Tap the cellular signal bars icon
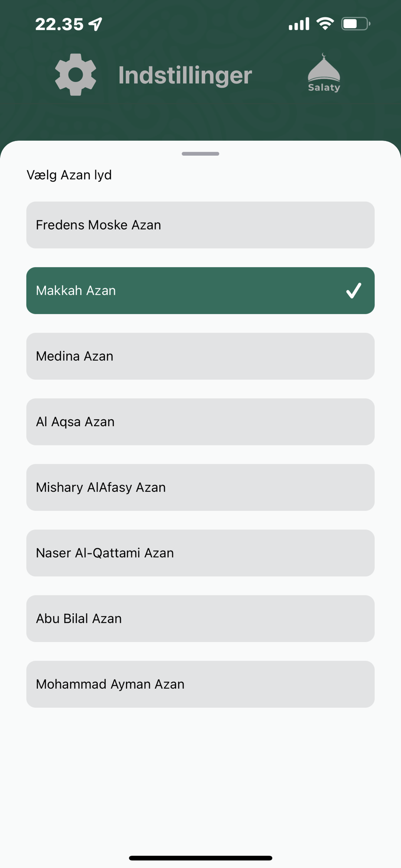Screen dimensions: 401x868 click(x=299, y=24)
